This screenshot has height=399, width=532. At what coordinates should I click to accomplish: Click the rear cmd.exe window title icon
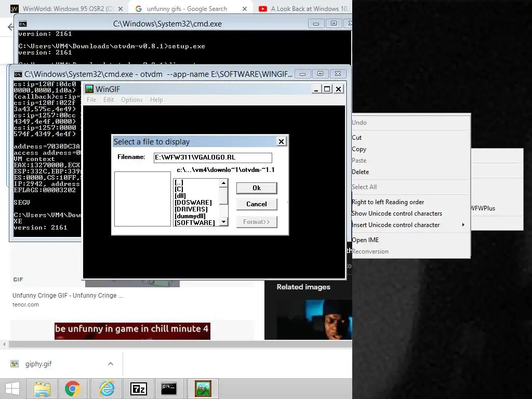tap(23, 24)
